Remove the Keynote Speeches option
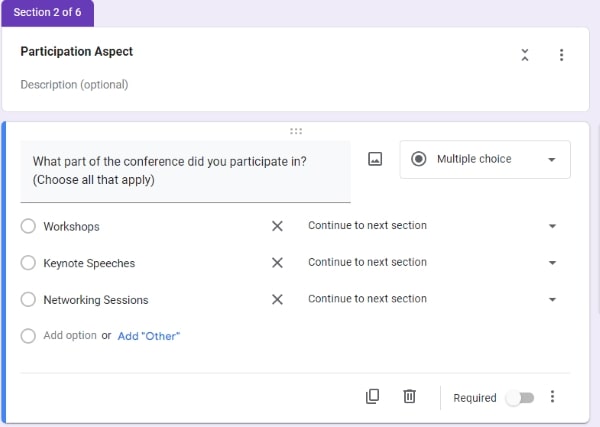Screen dimensions: 600x427 pos(277,262)
